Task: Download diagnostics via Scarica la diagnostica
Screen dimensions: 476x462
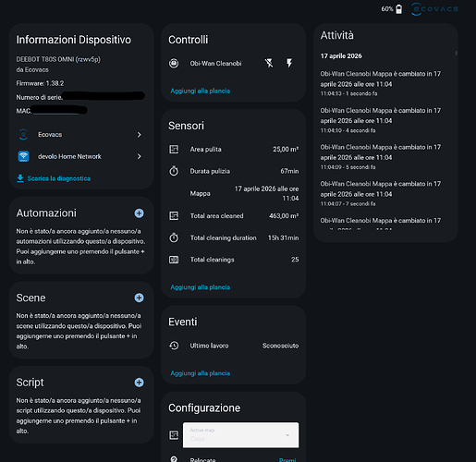Action: (x=59, y=178)
